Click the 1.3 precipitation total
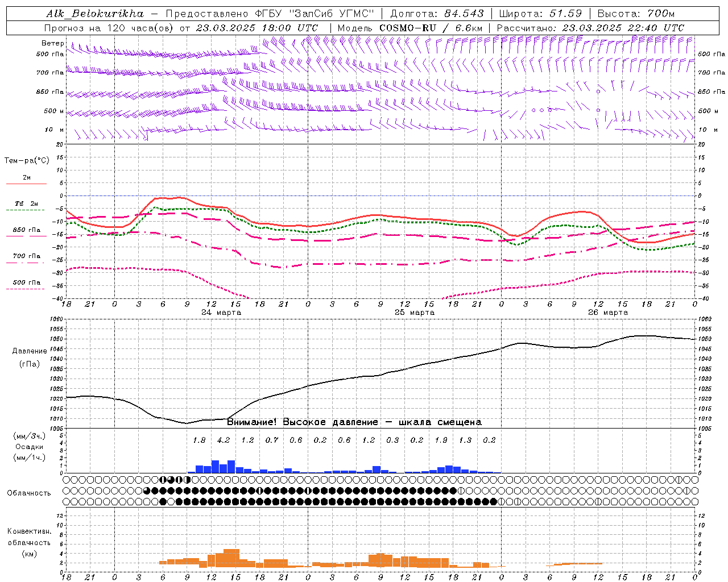Screen dimensions: 728x582 pos(465,440)
